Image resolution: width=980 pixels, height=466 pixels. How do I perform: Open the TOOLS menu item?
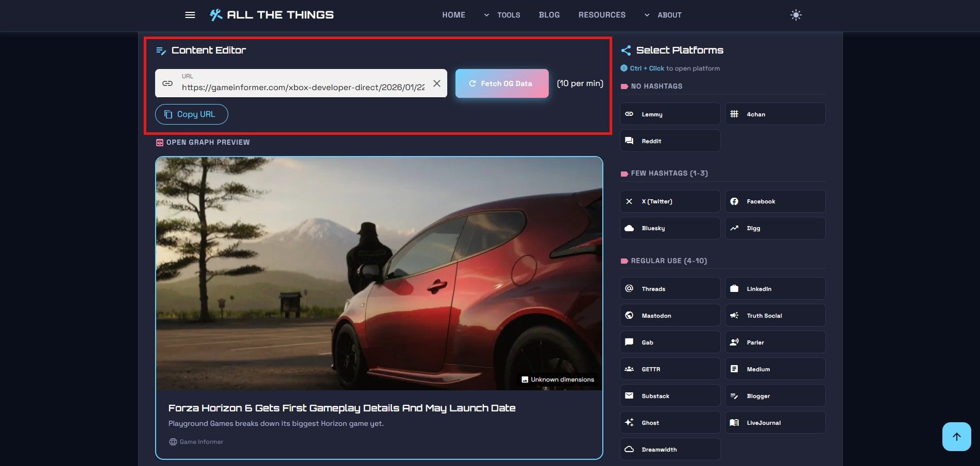coord(508,15)
